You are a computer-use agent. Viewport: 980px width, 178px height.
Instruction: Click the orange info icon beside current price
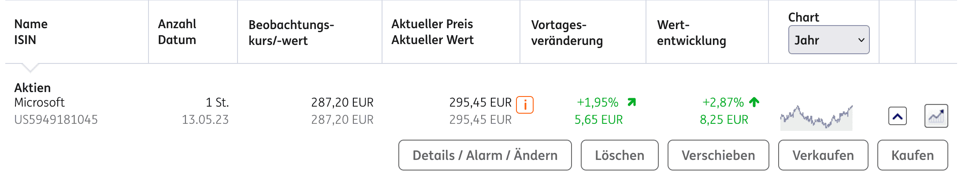tap(524, 105)
